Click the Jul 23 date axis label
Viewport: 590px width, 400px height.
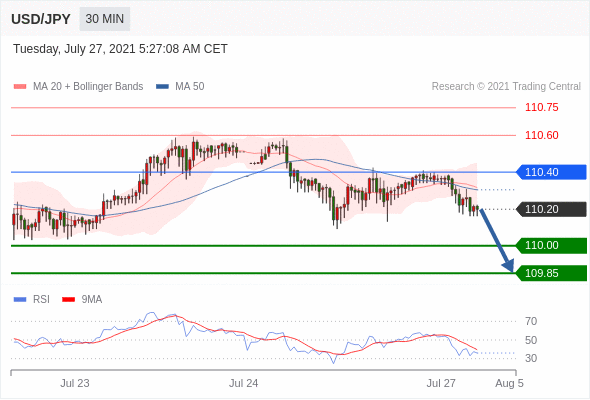coord(75,383)
